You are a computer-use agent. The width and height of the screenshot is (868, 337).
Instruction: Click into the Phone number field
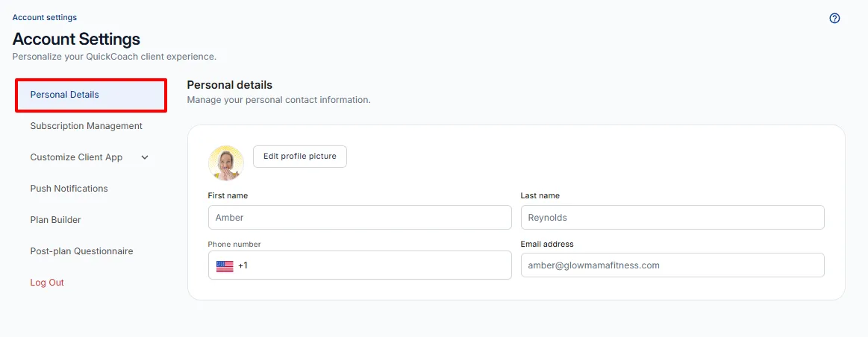pos(360,265)
